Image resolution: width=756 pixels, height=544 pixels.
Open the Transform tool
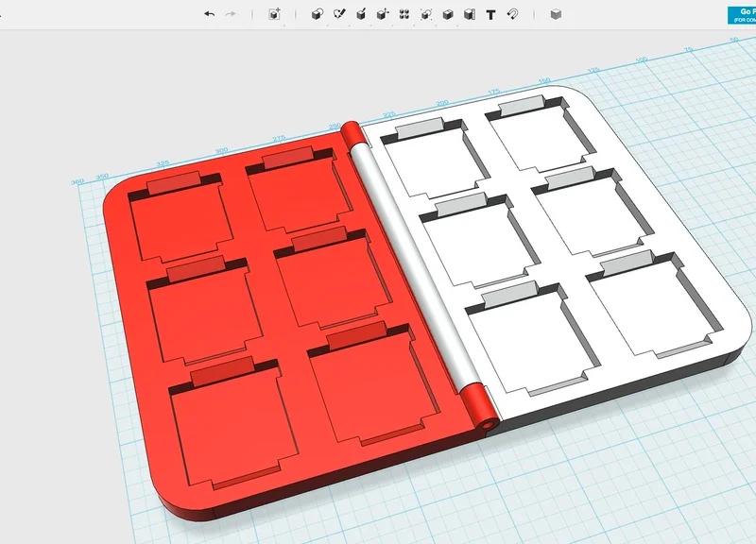[x=274, y=14]
